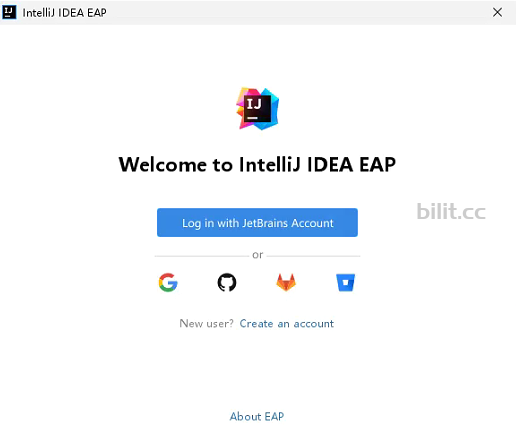516x438 pixels.
Task: Click the Welcome to IntelliJ IDEA EAP heading
Action: click(x=257, y=165)
